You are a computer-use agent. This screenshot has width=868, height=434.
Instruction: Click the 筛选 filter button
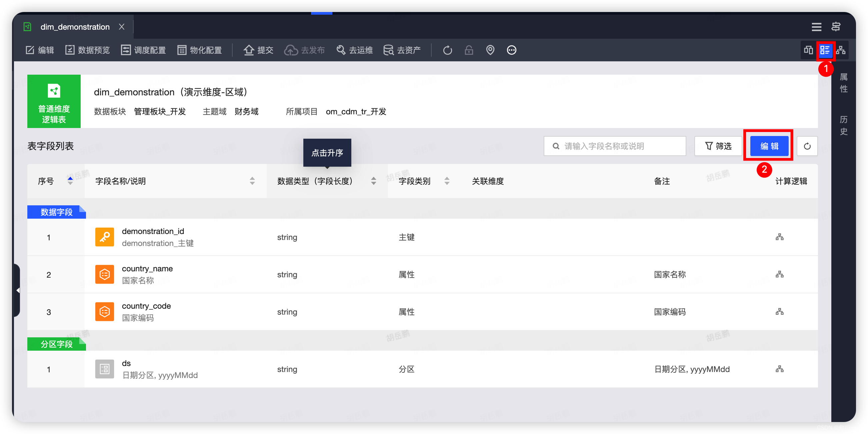[718, 146]
